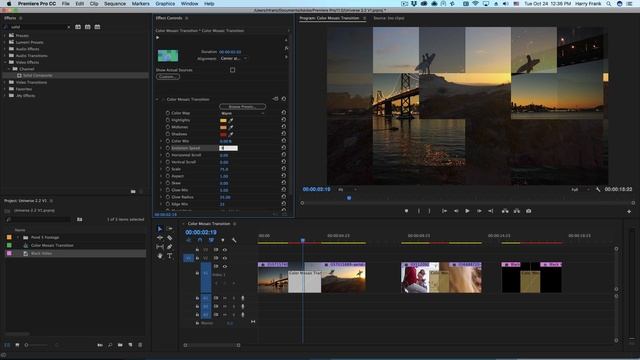Toggle Show Actual Sources checkbox
The image size is (640, 360).
point(233,70)
